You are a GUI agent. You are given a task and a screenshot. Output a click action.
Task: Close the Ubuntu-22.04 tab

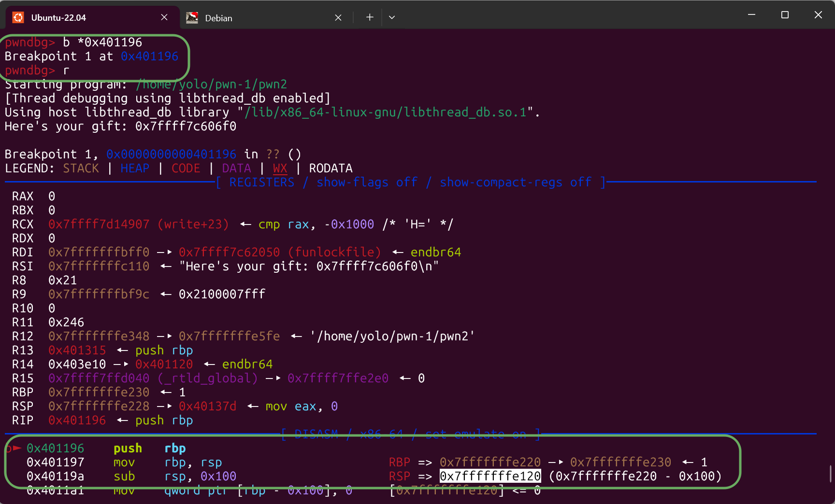tap(164, 17)
